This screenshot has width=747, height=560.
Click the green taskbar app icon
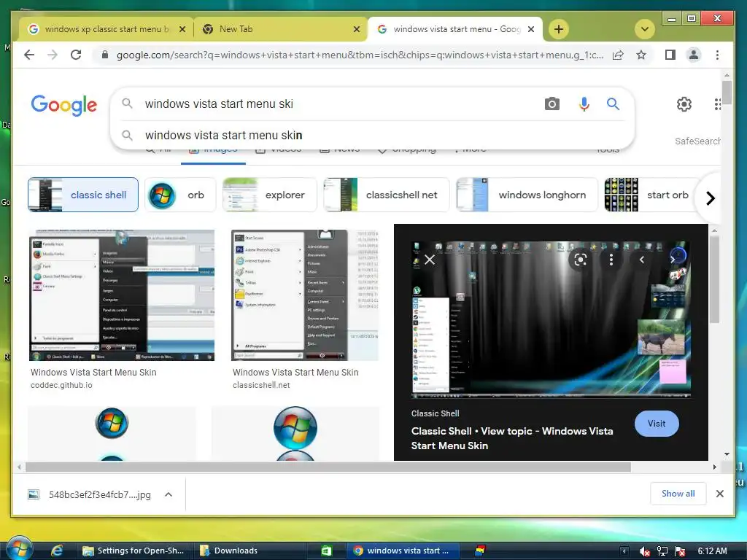tap(326, 551)
